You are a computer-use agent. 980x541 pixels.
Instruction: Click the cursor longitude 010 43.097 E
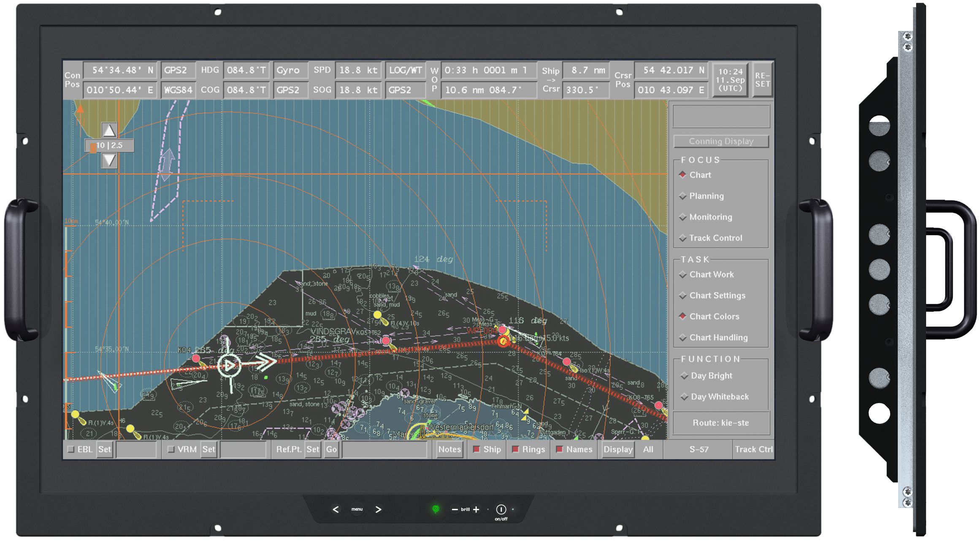[x=671, y=90]
